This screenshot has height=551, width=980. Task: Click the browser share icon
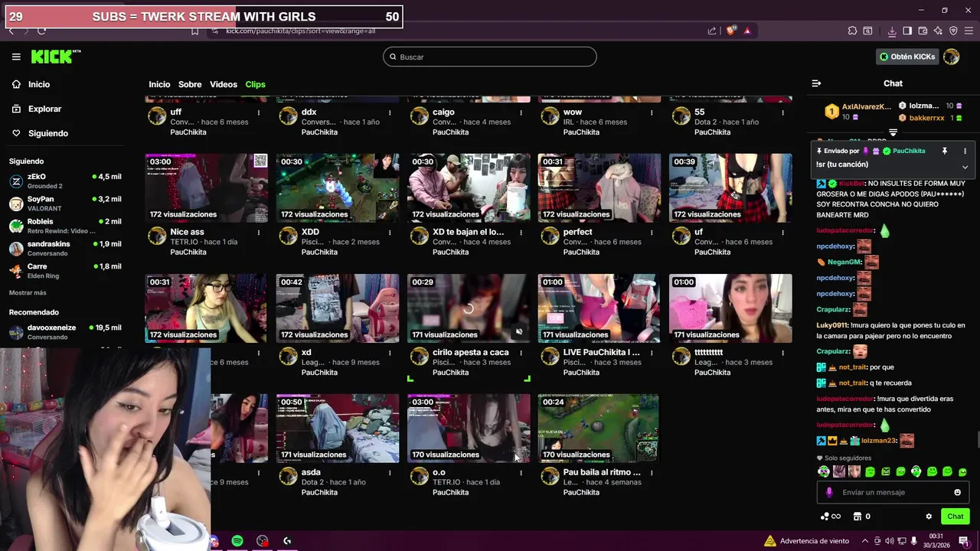point(712,31)
